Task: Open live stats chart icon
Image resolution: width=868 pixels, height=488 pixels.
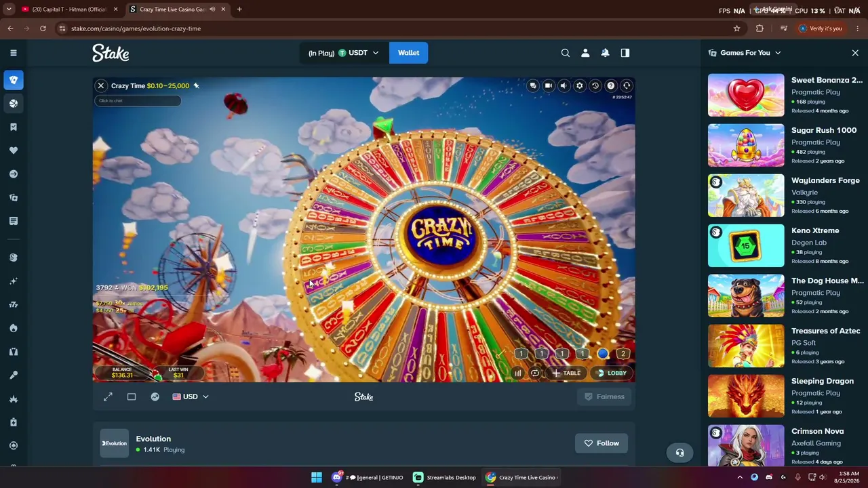Action: (155, 397)
